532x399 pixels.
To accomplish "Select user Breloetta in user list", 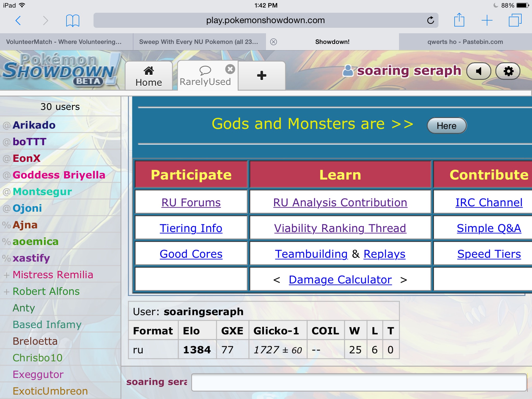I will point(60,341).
